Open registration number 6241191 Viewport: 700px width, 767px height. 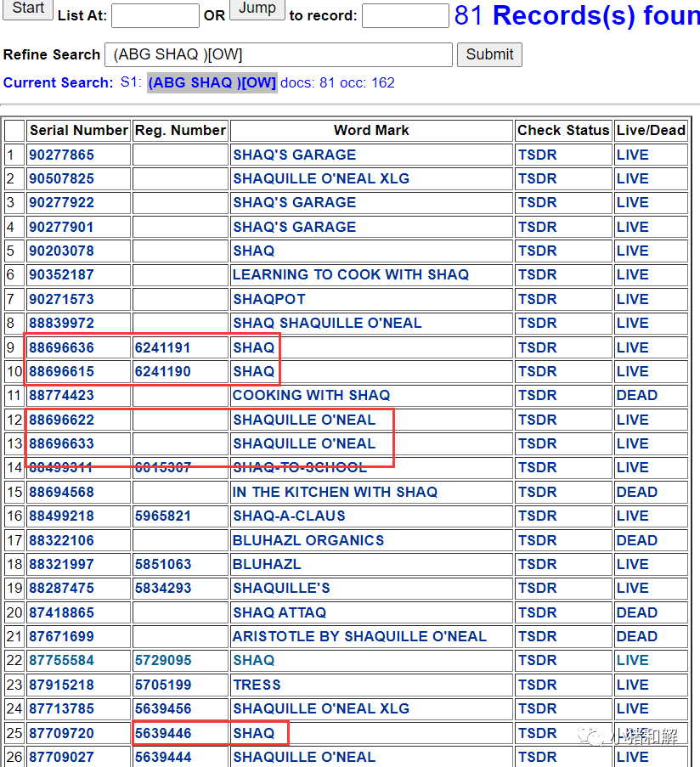tap(162, 347)
